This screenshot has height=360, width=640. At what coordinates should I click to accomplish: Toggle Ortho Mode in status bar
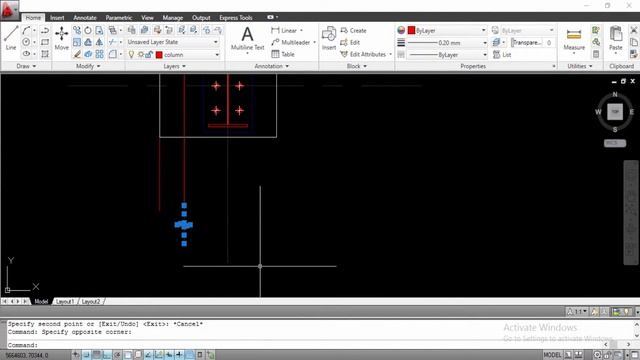tap(107, 355)
